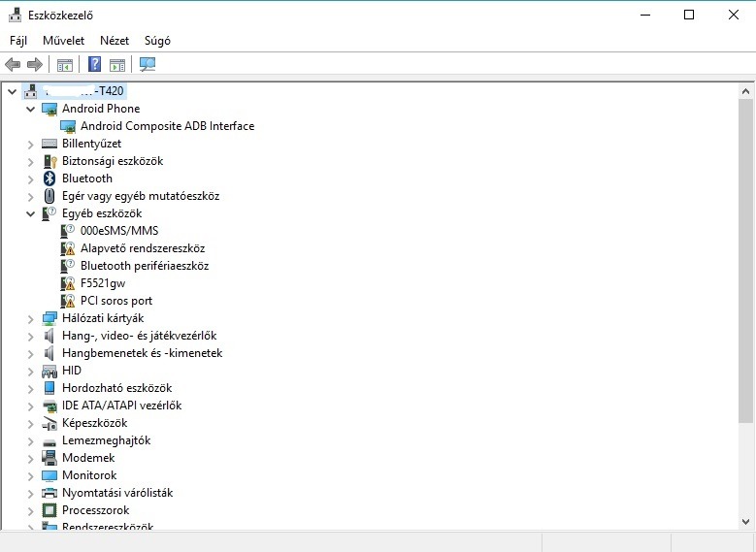Click the unknown device icon of 000eSMS/MMS

[68, 231]
